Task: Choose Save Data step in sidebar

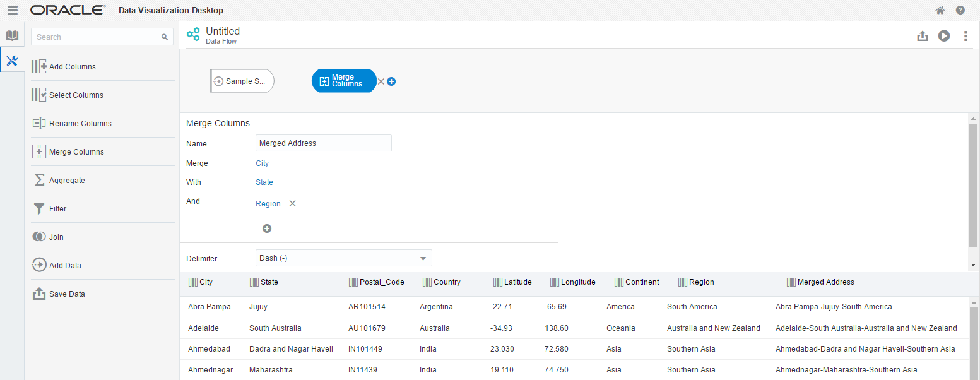Action: pos(103,294)
